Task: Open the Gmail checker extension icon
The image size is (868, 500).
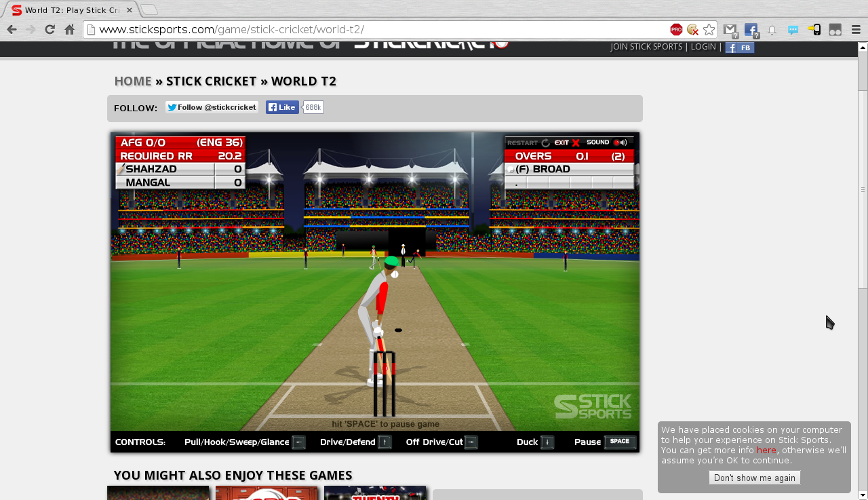Action: 730,30
